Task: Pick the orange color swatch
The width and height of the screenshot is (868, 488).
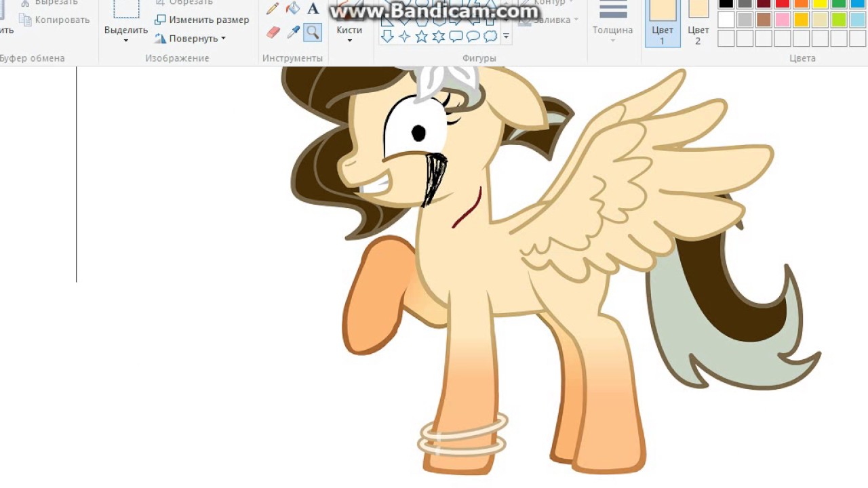Action: [x=802, y=3]
